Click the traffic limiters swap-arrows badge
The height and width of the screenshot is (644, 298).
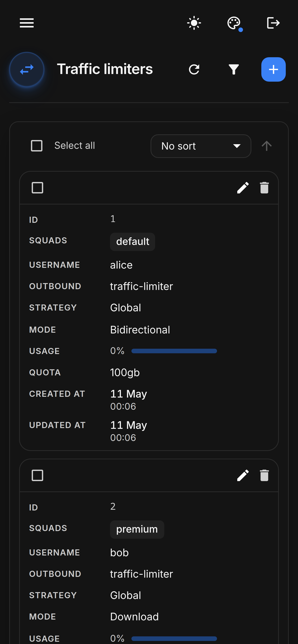[27, 69]
